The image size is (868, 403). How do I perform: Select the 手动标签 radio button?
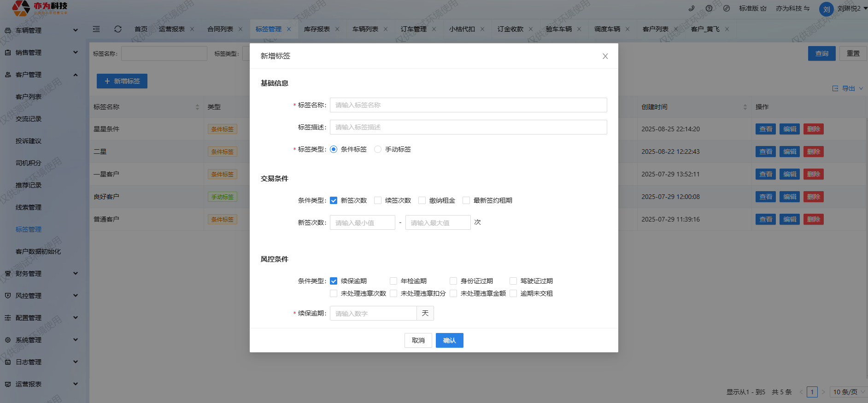pyautogui.click(x=378, y=149)
